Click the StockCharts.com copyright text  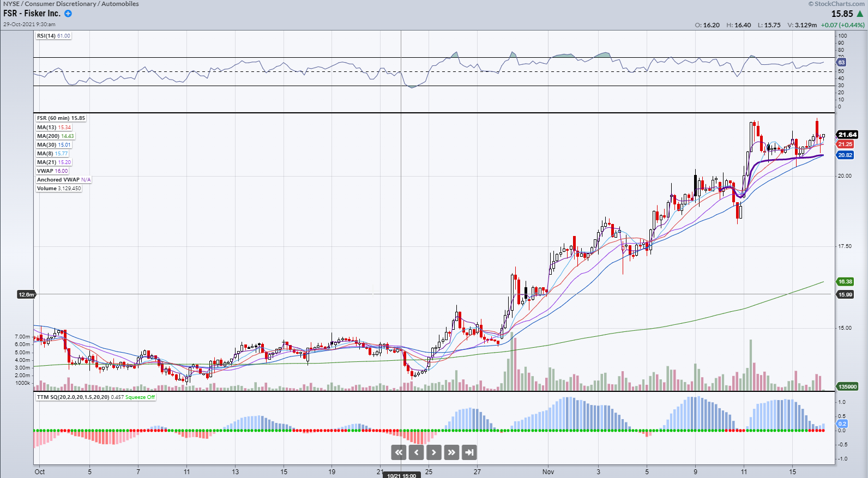pyautogui.click(x=836, y=4)
